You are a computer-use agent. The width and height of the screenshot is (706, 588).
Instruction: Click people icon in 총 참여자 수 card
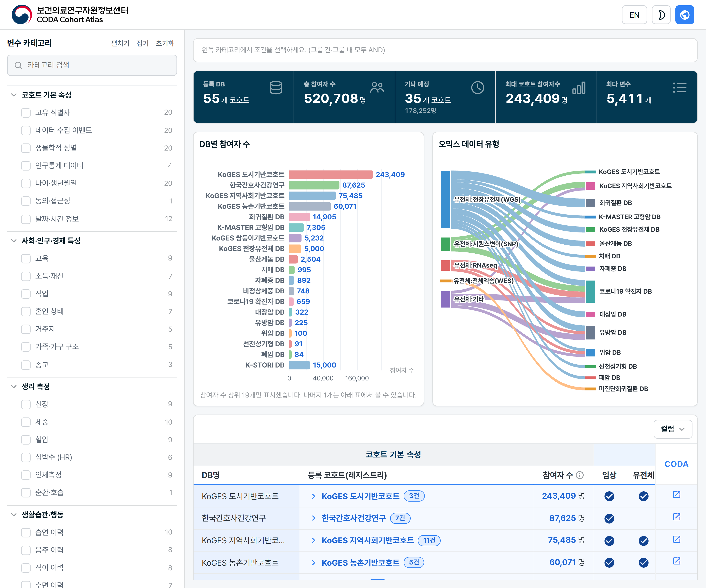tap(377, 87)
